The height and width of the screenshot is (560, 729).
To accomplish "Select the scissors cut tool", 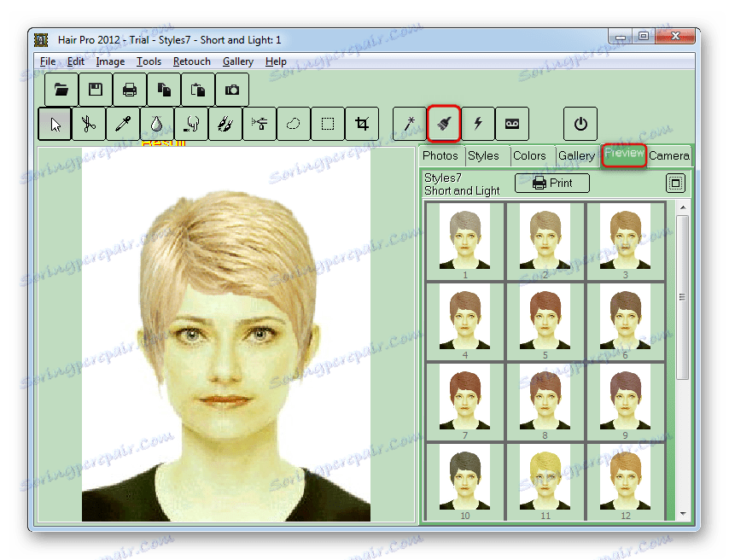I will coord(88,124).
